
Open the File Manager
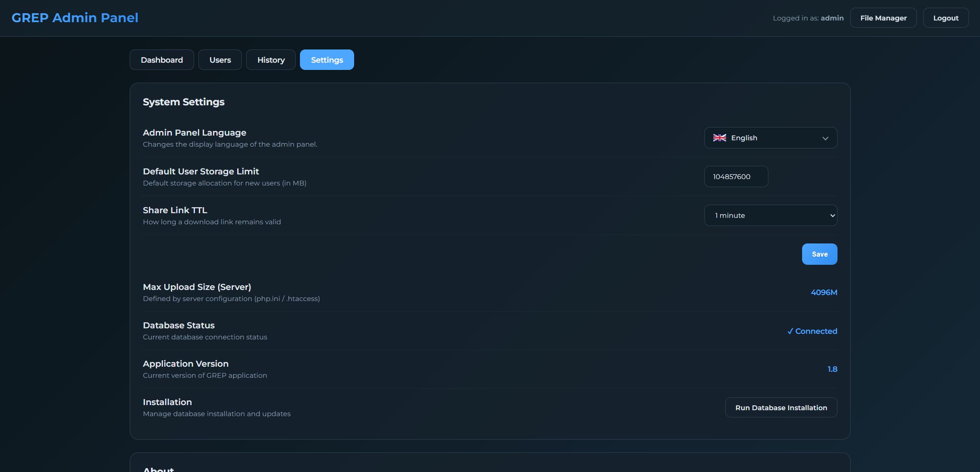883,18
